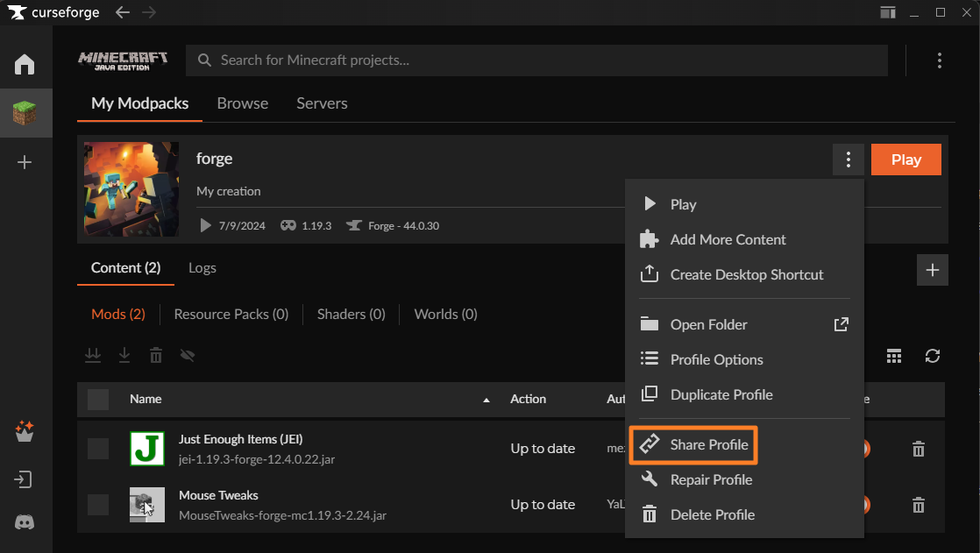Select the Shaders (0) filter
The width and height of the screenshot is (980, 553).
pos(352,315)
